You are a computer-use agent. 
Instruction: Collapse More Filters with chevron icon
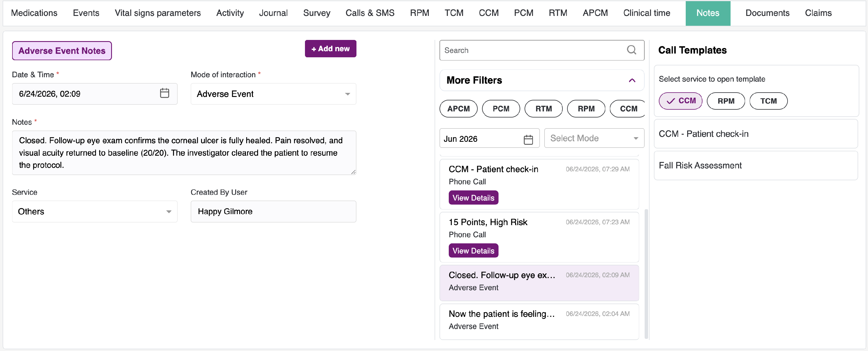(x=632, y=80)
